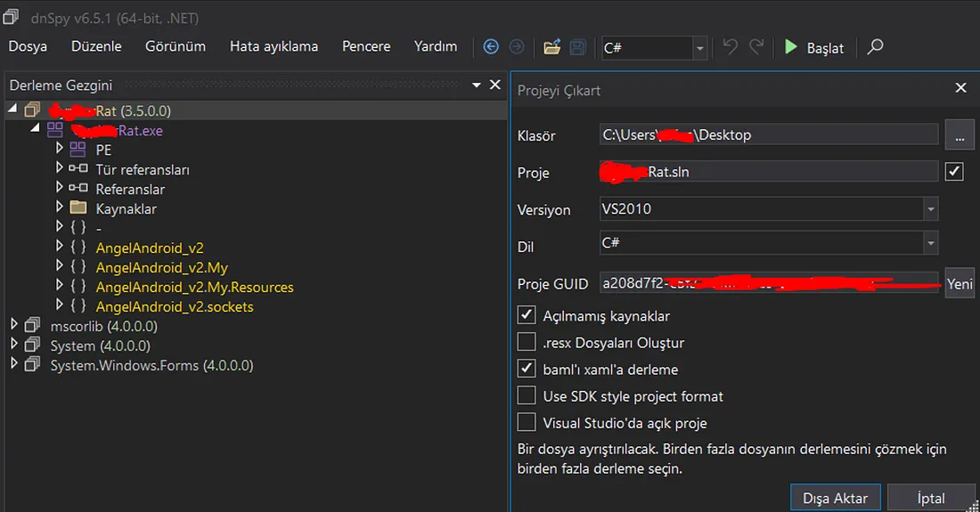This screenshot has height=512, width=980.
Task: Click the mscorlib assembly icon
Action: point(32,325)
